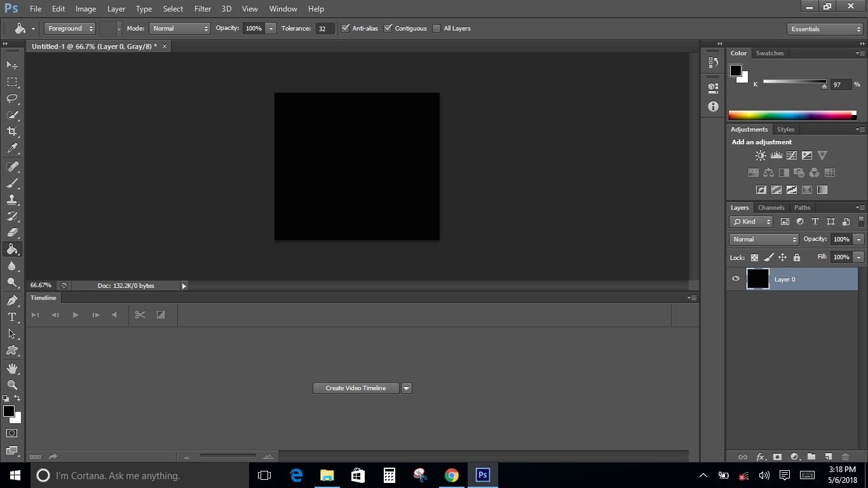This screenshot has height=488, width=868.
Task: Open the Layers panel Fill arrow
Action: point(859,257)
